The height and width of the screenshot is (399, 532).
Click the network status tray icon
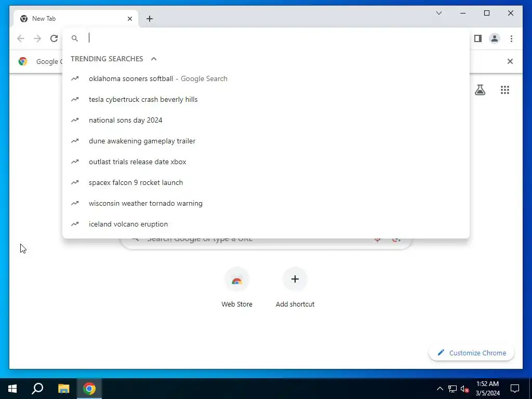(453, 389)
